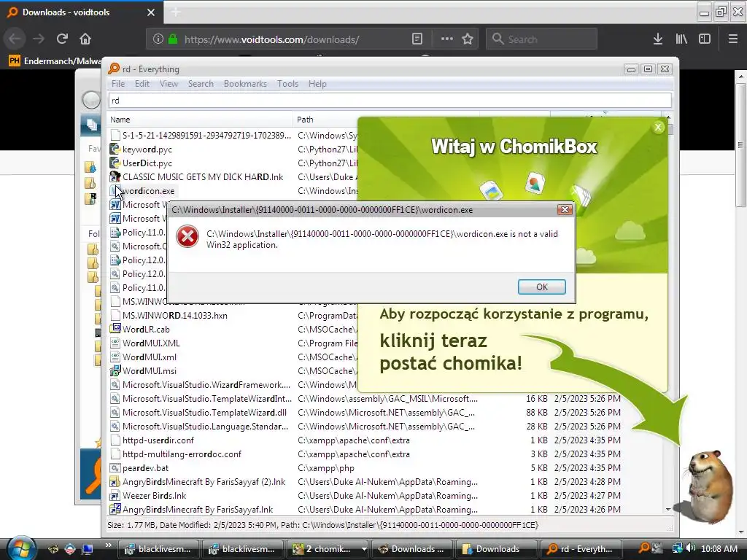The width and height of the screenshot is (747, 560).
Task: Click the voidtools URL address bar
Action: point(271,39)
